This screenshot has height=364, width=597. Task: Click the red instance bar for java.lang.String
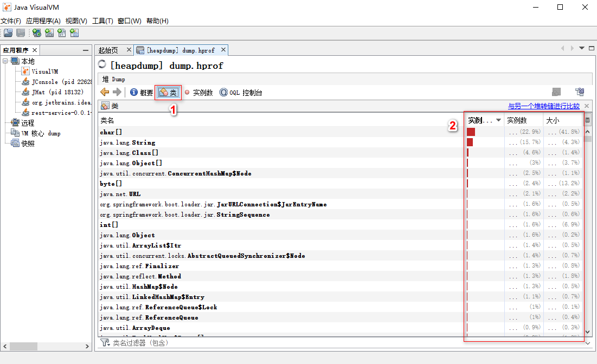(x=470, y=142)
